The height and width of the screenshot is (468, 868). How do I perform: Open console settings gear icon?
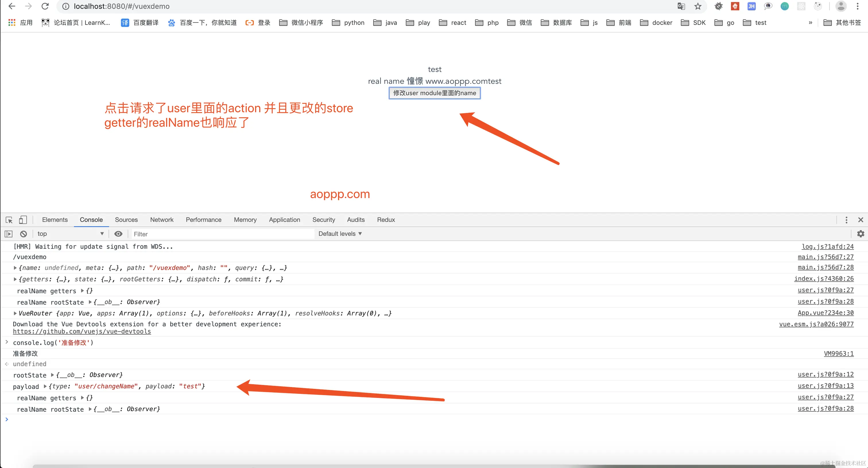(860, 234)
